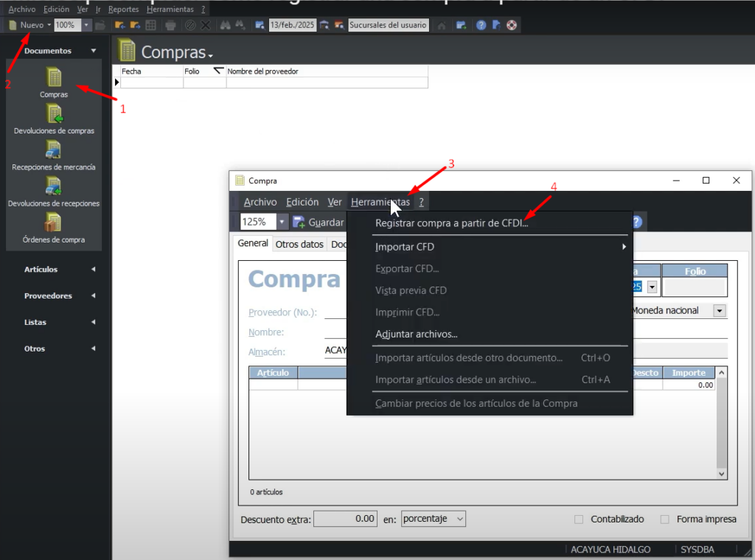Choose Adjuntar archivos from the menu

[x=416, y=335]
